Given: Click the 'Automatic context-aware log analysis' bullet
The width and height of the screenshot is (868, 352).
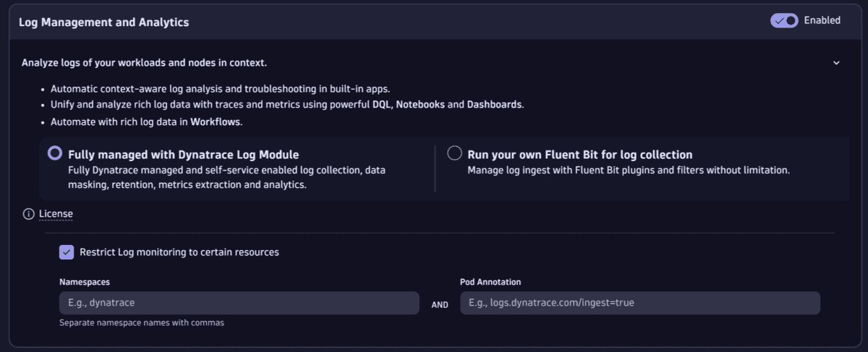Looking at the screenshot, I should click(x=221, y=89).
